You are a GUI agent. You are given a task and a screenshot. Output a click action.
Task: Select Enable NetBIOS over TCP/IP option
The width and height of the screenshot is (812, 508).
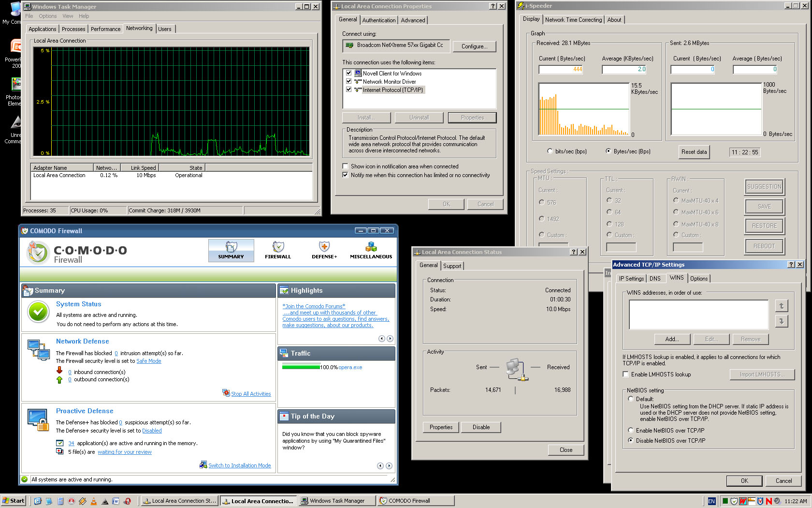[631, 430]
